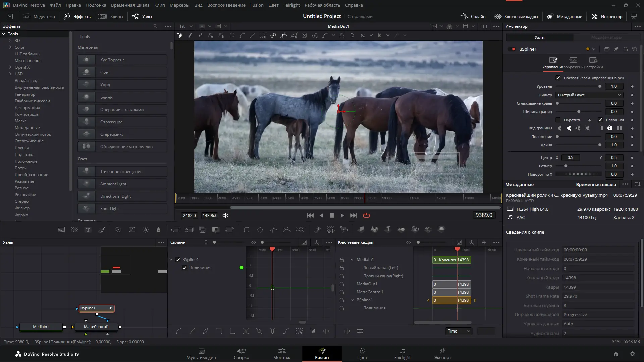Image resolution: width=644 pixels, height=362 pixels.
Task: Open the Time dropdown in keyframes panel
Action: 459,331
